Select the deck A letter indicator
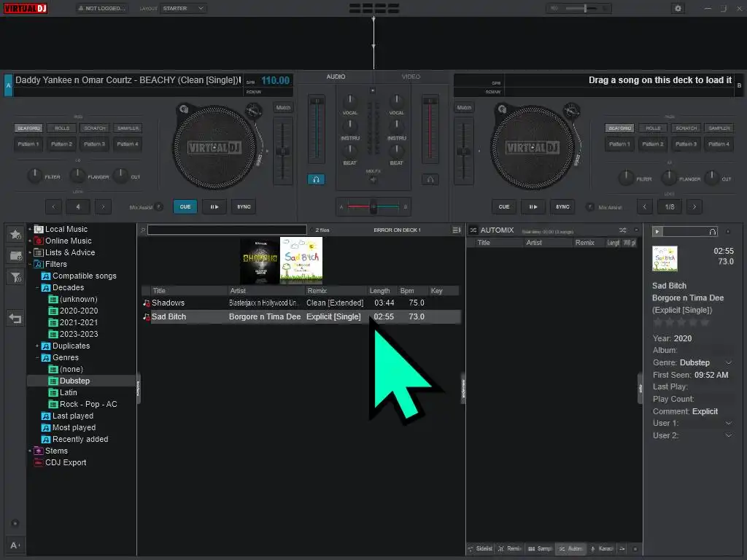The width and height of the screenshot is (747, 560). (8, 85)
